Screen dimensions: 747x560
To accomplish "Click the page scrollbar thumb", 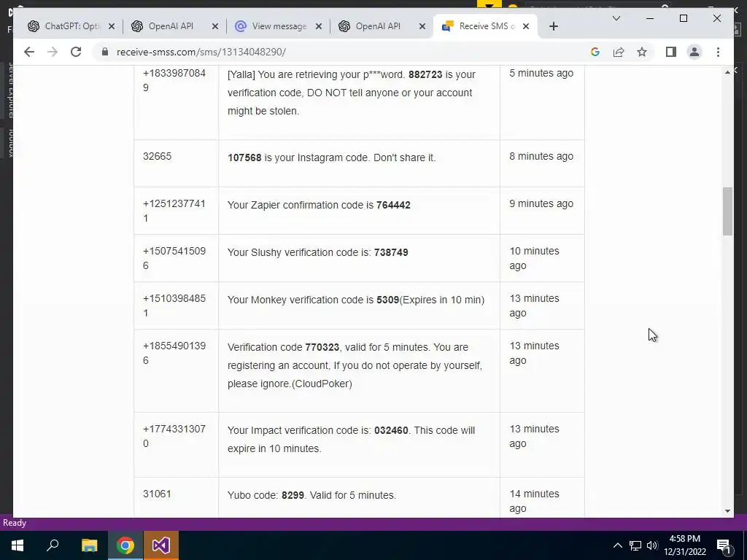I will coord(727,211).
